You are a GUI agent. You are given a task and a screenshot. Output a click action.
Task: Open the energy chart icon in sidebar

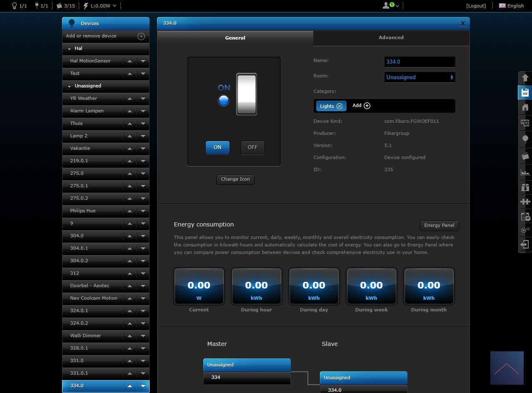[x=525, y=172]
